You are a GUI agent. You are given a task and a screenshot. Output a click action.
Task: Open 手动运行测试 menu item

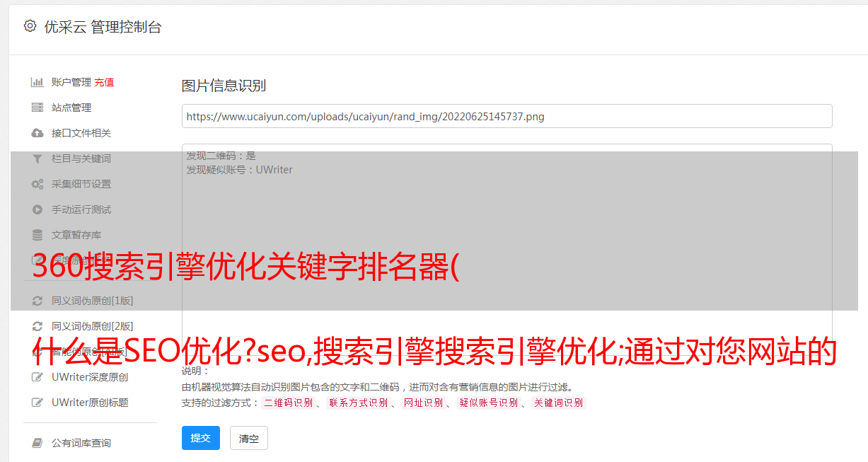[x=81, y=209]
